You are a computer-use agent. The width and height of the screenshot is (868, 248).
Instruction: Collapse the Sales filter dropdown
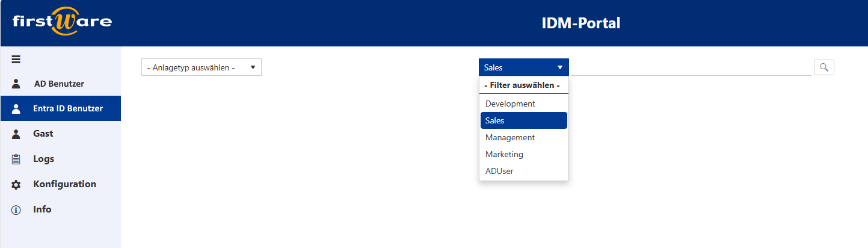coord(524,67)
